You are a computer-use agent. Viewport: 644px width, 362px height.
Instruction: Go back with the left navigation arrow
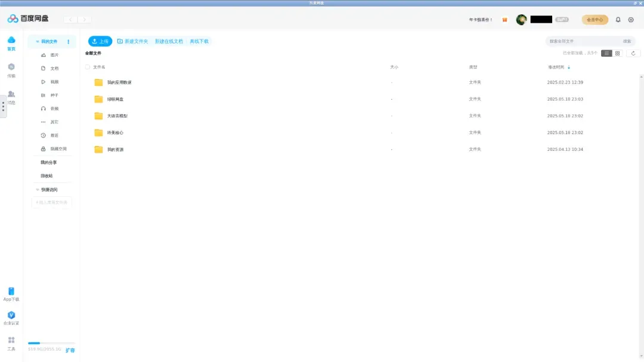click(70, 19)
